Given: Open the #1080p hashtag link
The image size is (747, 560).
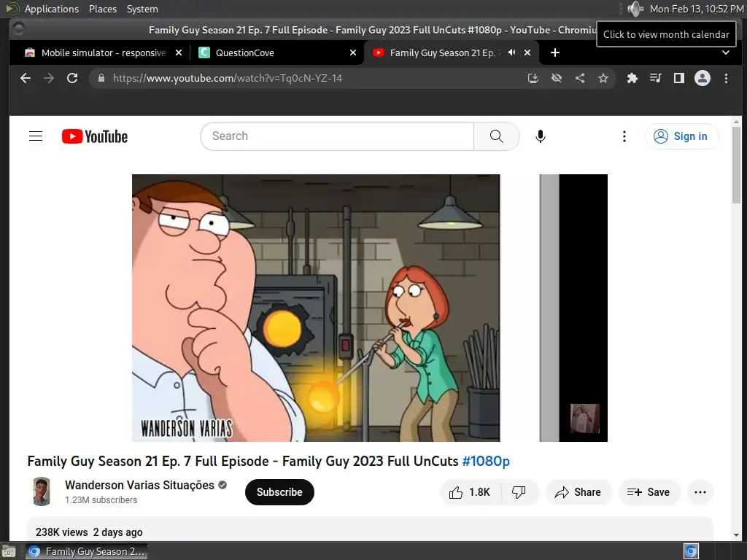Looking at the screenshot, I should coord(486,461).
